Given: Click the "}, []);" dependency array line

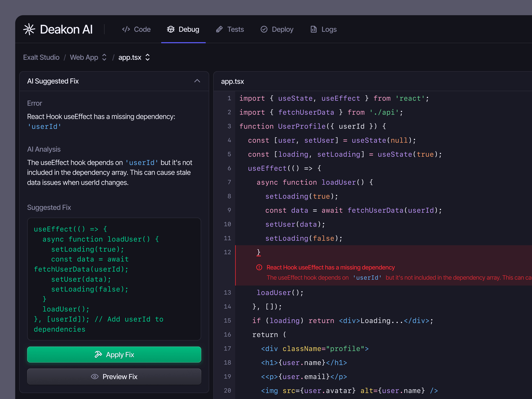Looking at the screenshot, I should [267, 307].
